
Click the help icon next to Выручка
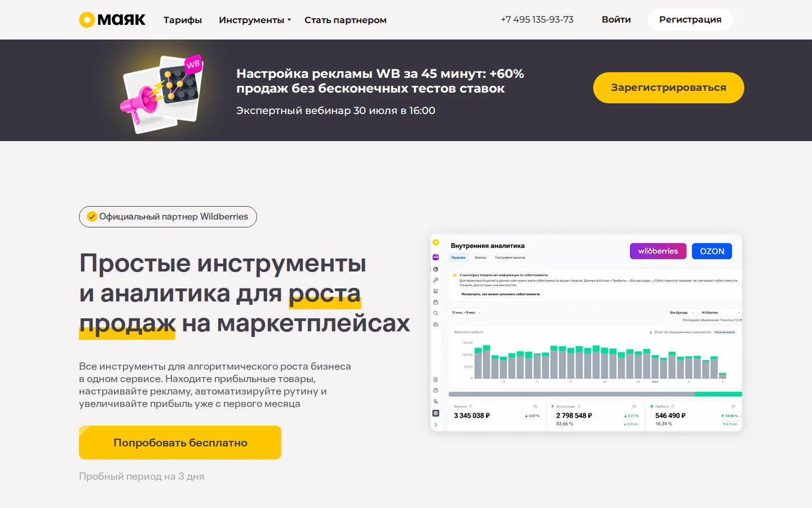click(x=471, y=406)
